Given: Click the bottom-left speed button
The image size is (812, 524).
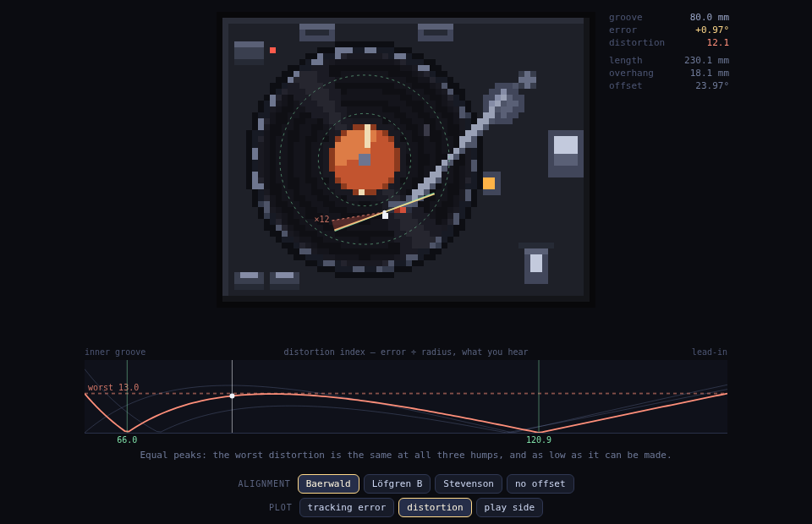Looking at the screenshot, I should coord(249,278).
